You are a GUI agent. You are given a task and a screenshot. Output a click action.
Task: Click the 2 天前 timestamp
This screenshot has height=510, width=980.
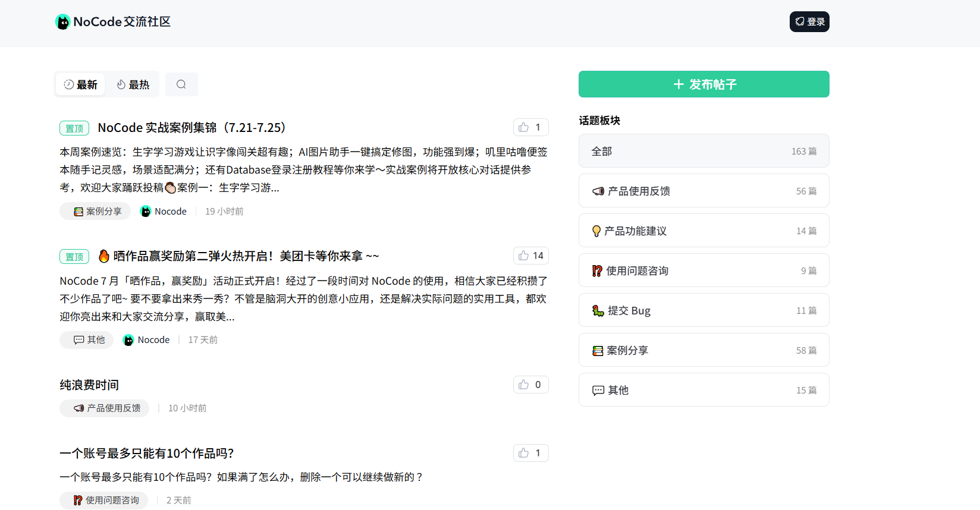click(179, 500)
